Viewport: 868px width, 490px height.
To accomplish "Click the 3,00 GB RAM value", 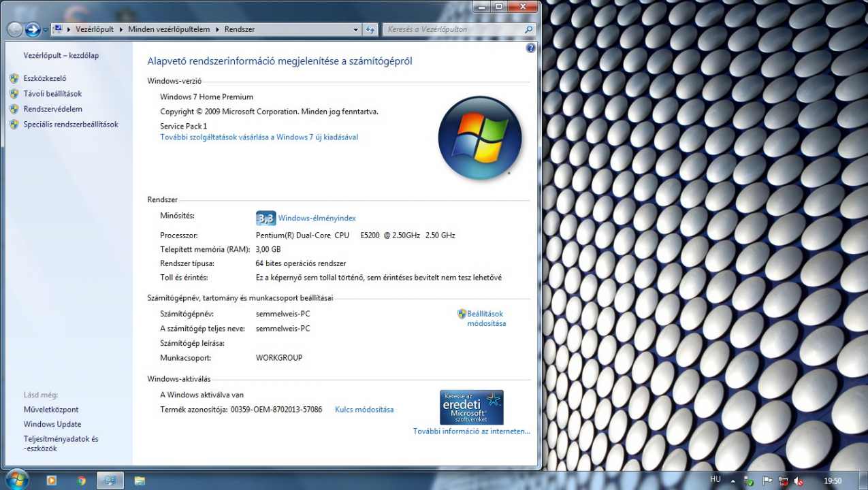I will pyautogui.click(x=268, y=250).
